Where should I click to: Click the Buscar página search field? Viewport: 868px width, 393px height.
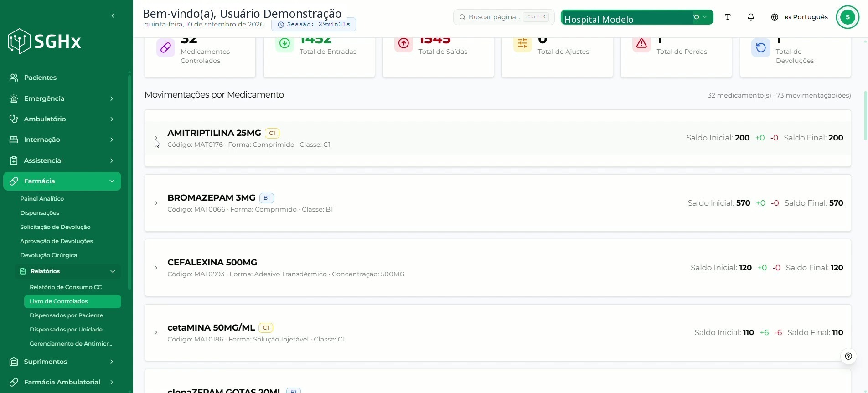pyautogui.click(x=504, y=17)
